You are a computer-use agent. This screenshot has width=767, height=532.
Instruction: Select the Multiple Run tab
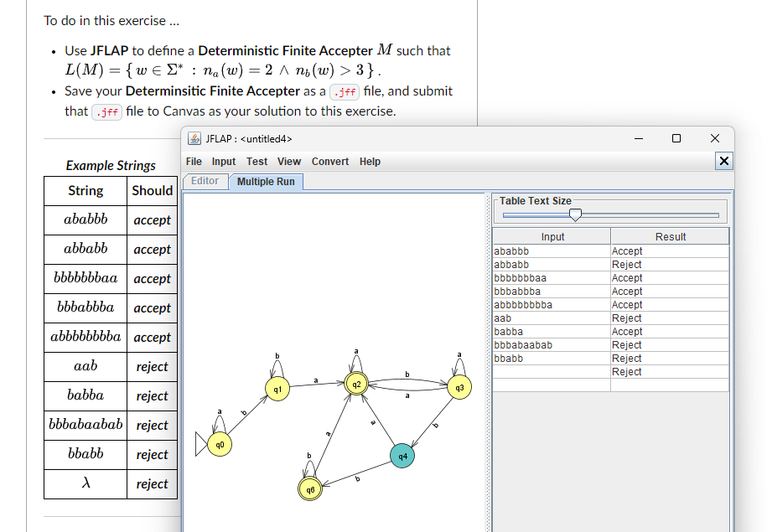(266, 182)
